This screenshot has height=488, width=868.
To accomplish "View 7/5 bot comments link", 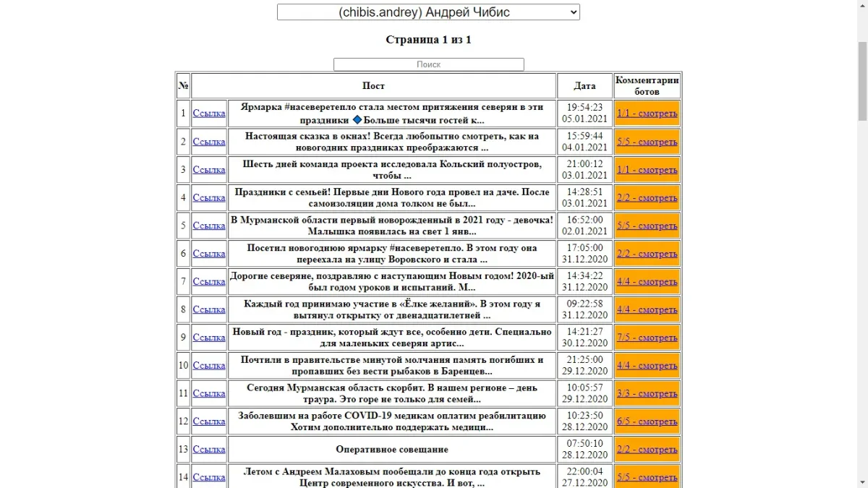I will (x=647, y=338).
